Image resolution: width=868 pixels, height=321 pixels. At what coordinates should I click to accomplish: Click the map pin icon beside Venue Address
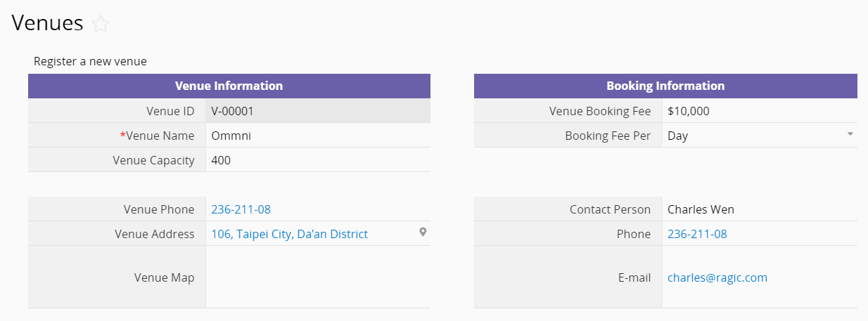(x=423, y=232)
